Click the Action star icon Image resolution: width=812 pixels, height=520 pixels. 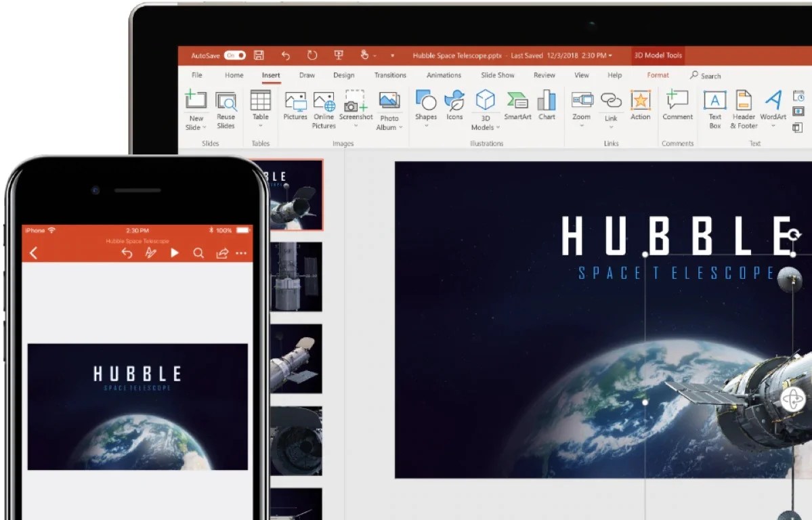641,100
